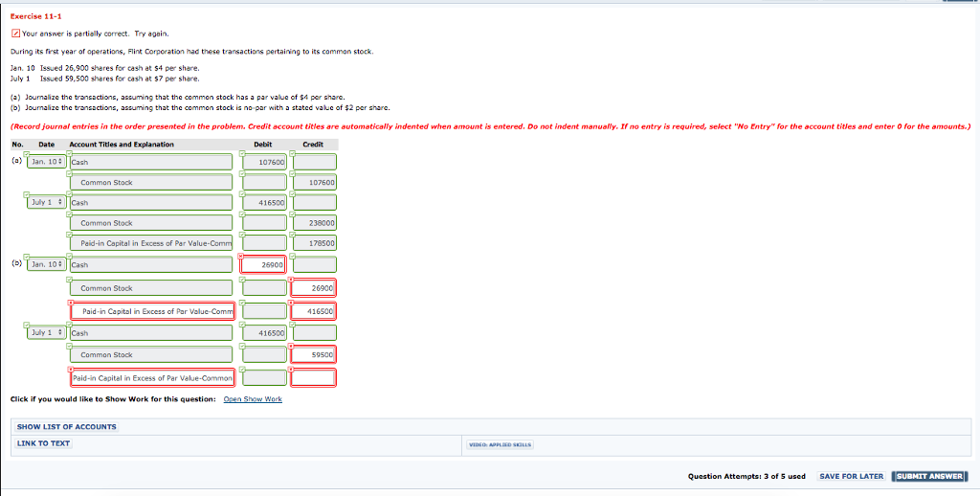The image size is (980, 496).
Task: Select the debit field showing 107600
Action: point(265,162)
